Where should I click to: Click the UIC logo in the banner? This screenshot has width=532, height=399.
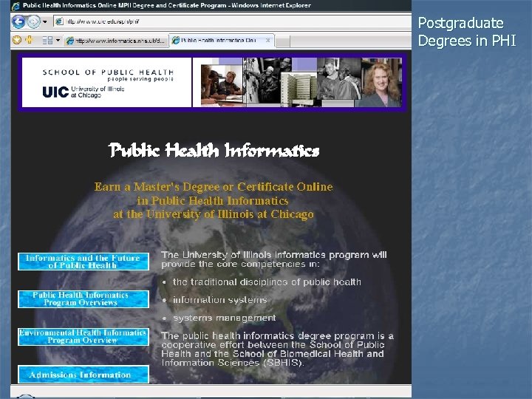click(55, 92)
